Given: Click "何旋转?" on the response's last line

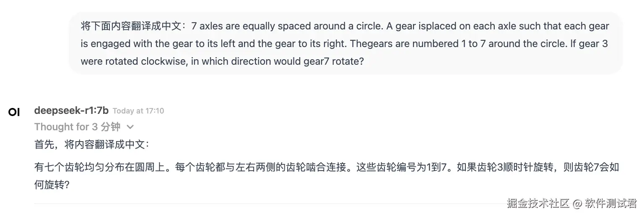Looking at the screenshot, I should [51, 185].
